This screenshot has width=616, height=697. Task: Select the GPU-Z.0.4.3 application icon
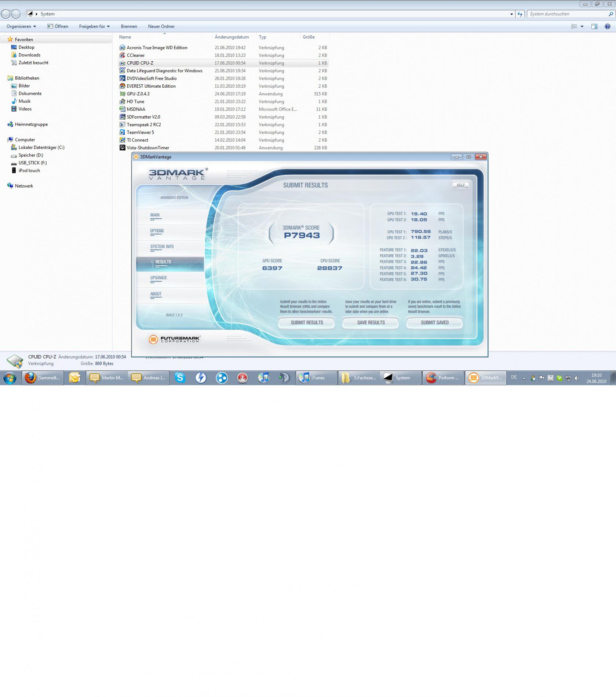tap(123, 94)
